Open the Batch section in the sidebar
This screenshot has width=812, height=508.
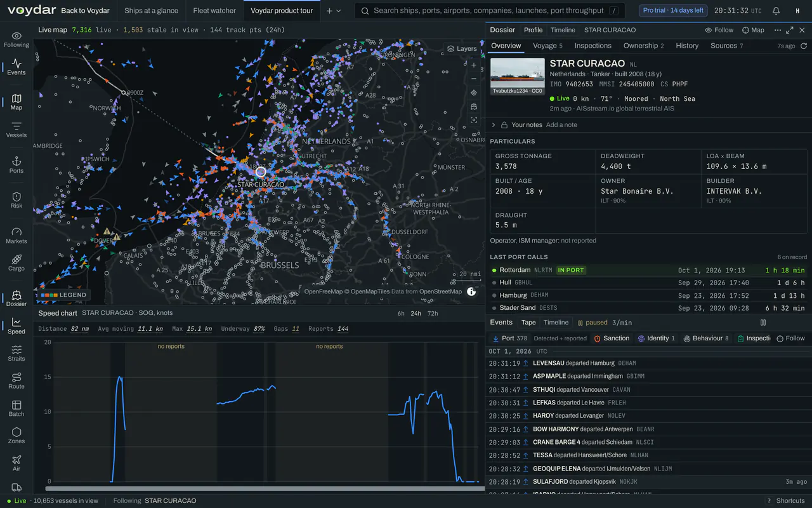point(16,408)
